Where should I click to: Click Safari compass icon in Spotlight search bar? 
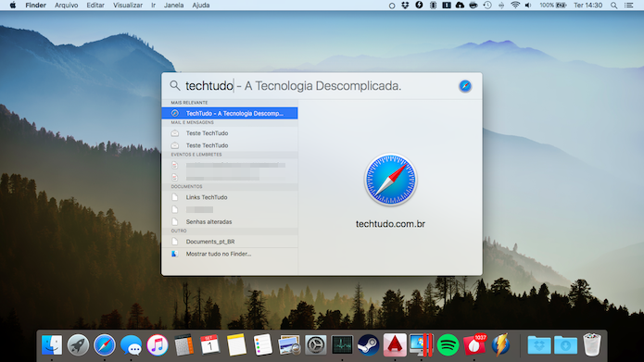pos(465,86)
